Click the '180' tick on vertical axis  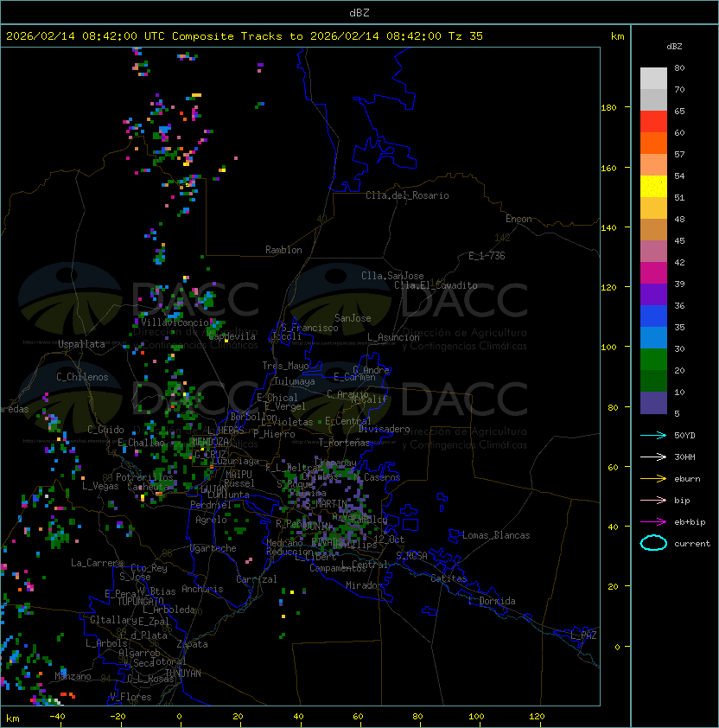(608, 108)
